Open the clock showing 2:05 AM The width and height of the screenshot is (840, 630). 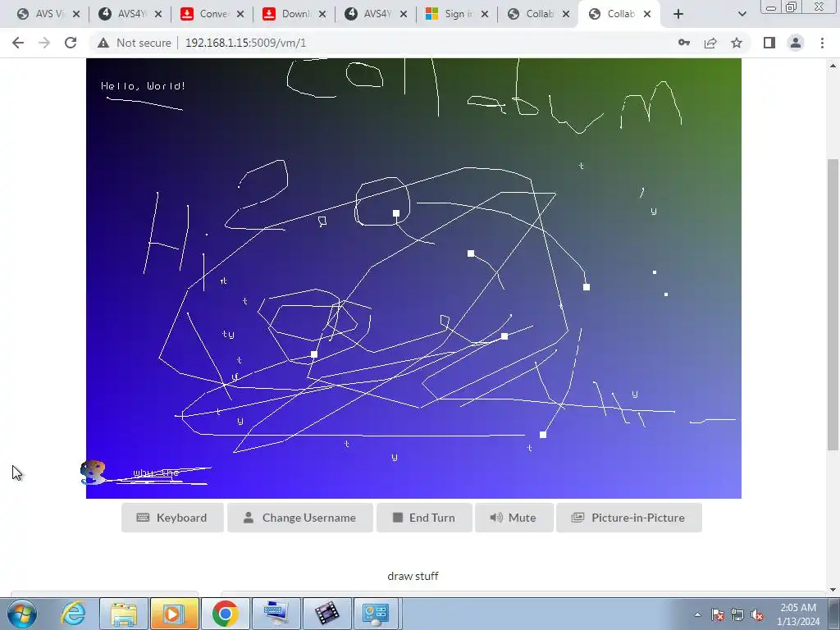coord(798,614)
